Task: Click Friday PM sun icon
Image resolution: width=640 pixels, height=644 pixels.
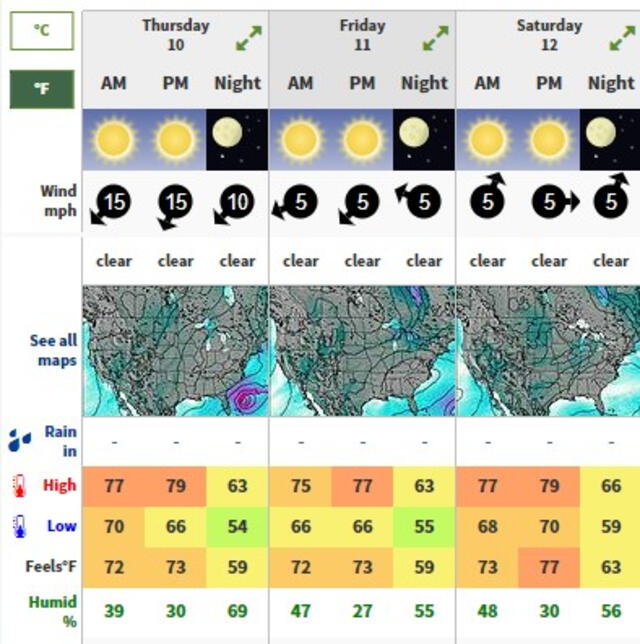Action: click(362, 140)
